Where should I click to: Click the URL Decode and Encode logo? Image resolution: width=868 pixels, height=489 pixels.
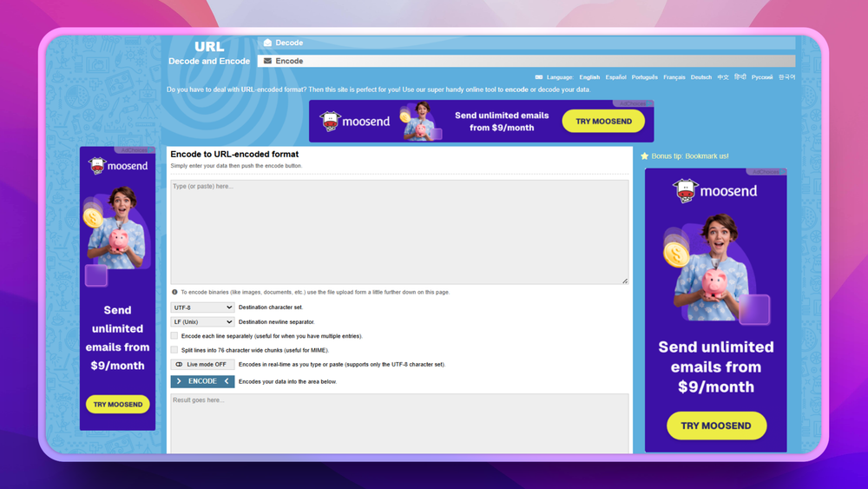209,53
